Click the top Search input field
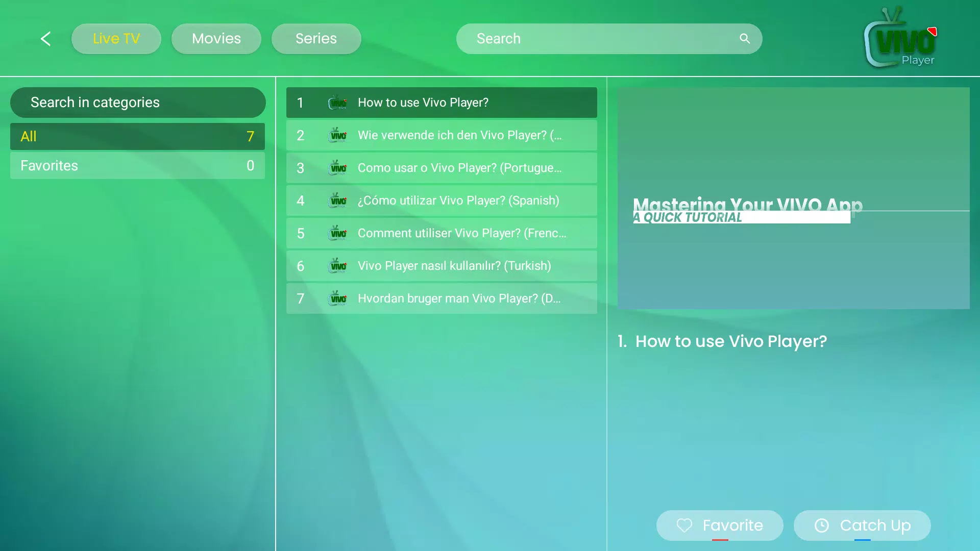 pos(609,39)
